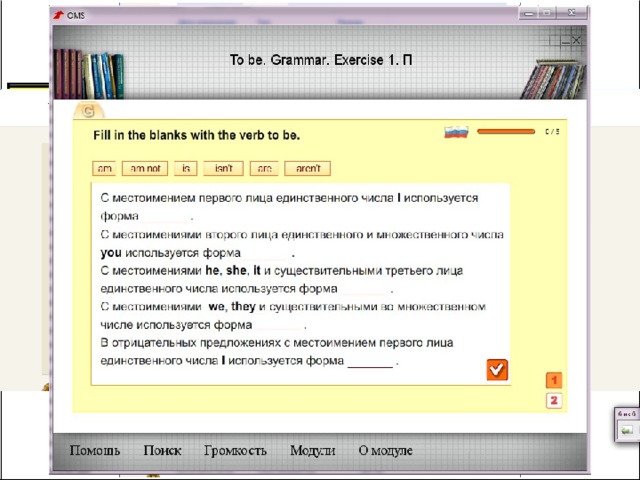Click the '0 / 5' score counter
This screenshot has width=640, height=480.
(552, 131)
